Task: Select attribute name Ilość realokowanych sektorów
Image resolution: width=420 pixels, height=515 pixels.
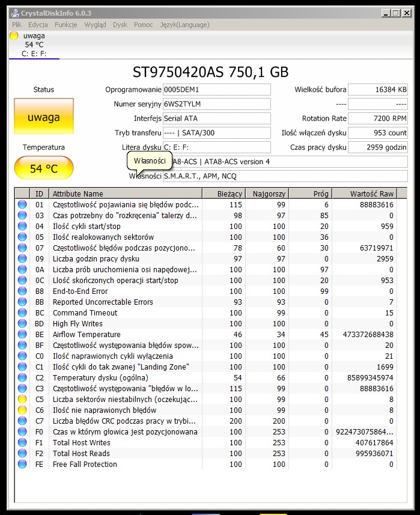Action: pyautogui.click(x=103, y=237)
